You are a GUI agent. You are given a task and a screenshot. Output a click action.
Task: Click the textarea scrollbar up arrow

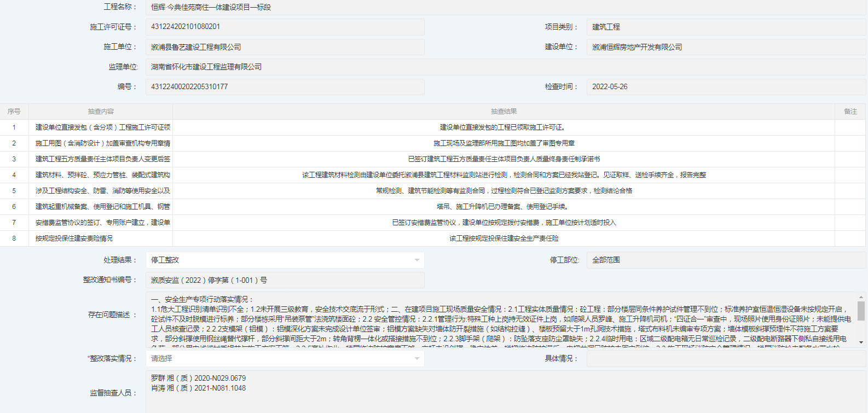tap(861, 296)
